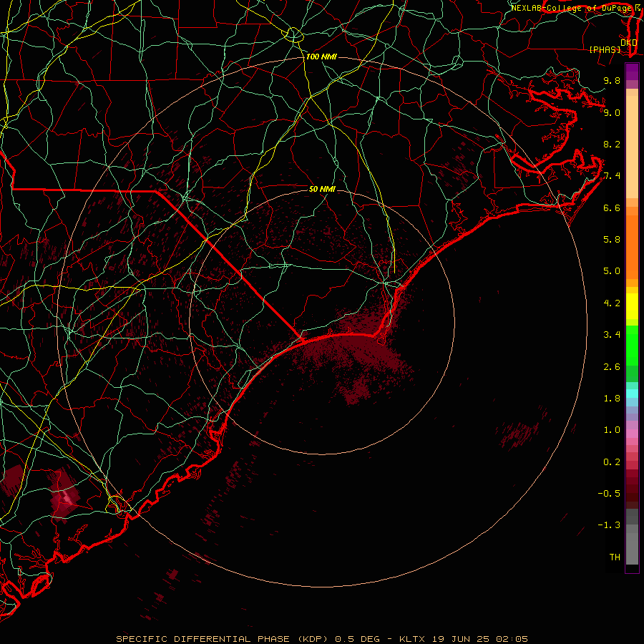This screenshot has height=644, width=644.
Task: Click the 0.2 value on the color scale
Action: 612,462
